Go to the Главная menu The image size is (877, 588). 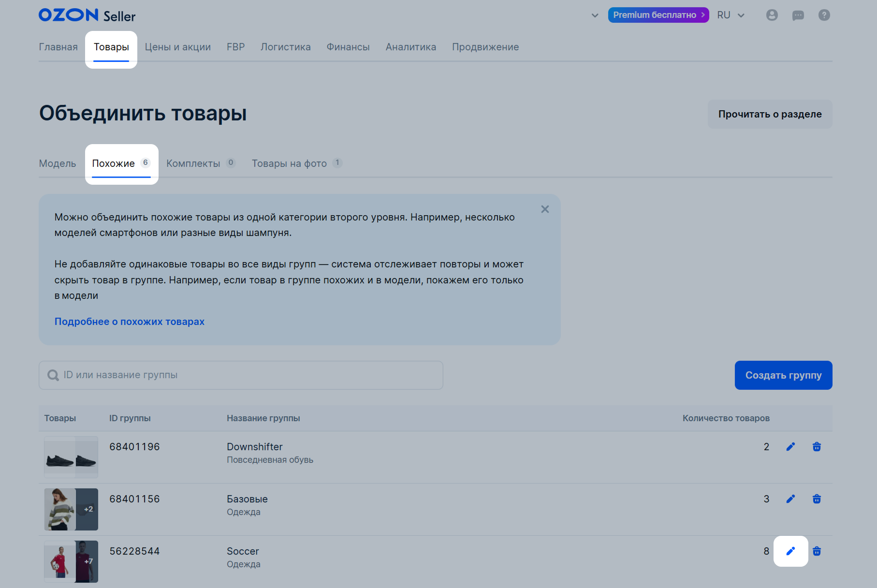click(x=58, y=47)
